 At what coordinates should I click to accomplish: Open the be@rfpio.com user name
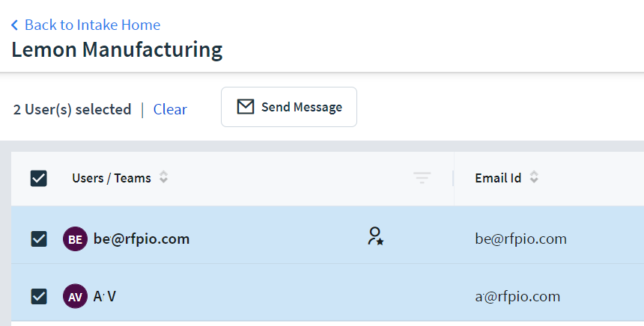click(x=142, y=239)
